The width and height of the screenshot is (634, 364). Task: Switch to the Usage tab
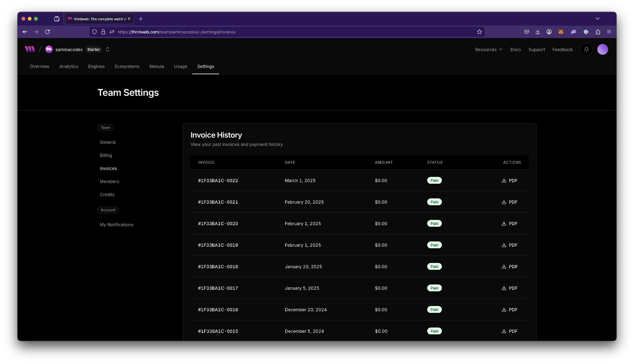pos(180,66)
